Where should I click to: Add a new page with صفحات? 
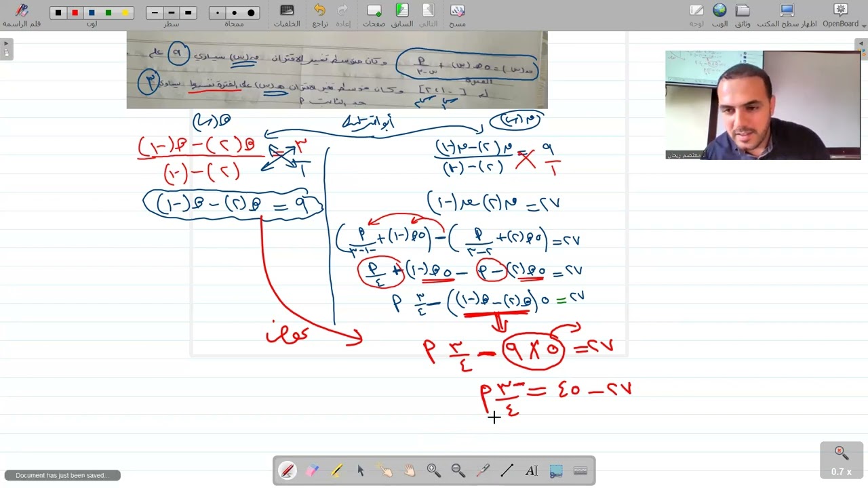[x=374, y=15]
